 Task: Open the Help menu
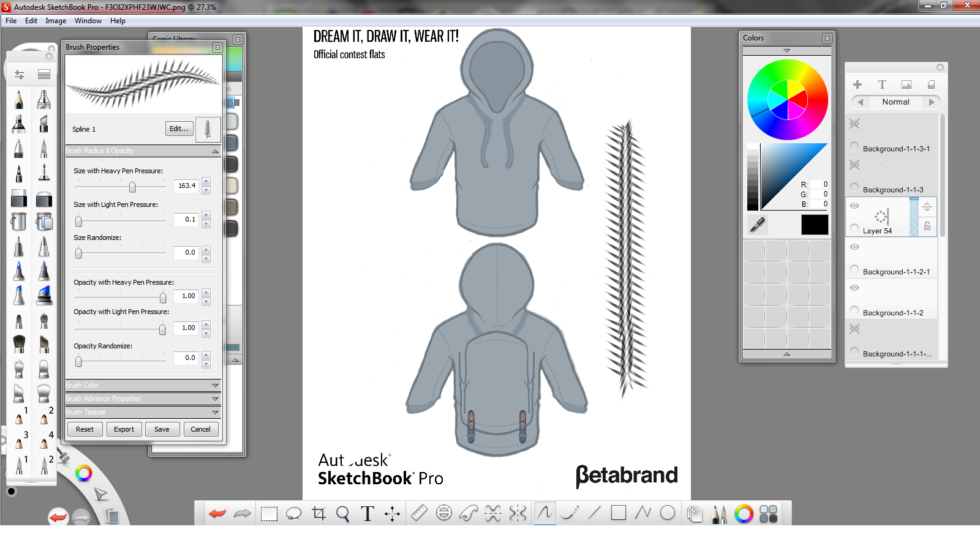pos(118,21)
